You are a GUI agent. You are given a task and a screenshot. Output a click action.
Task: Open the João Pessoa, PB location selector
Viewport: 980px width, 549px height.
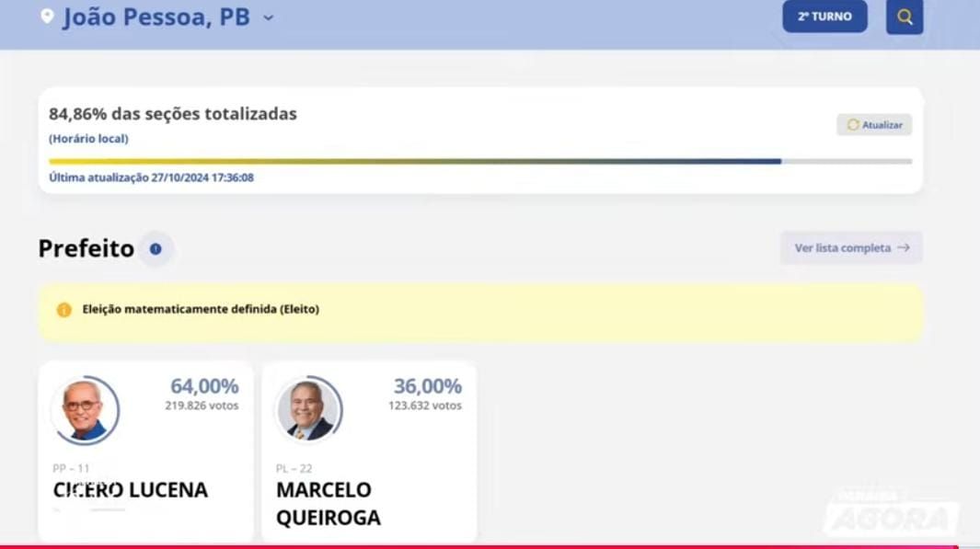pos(156,17)
